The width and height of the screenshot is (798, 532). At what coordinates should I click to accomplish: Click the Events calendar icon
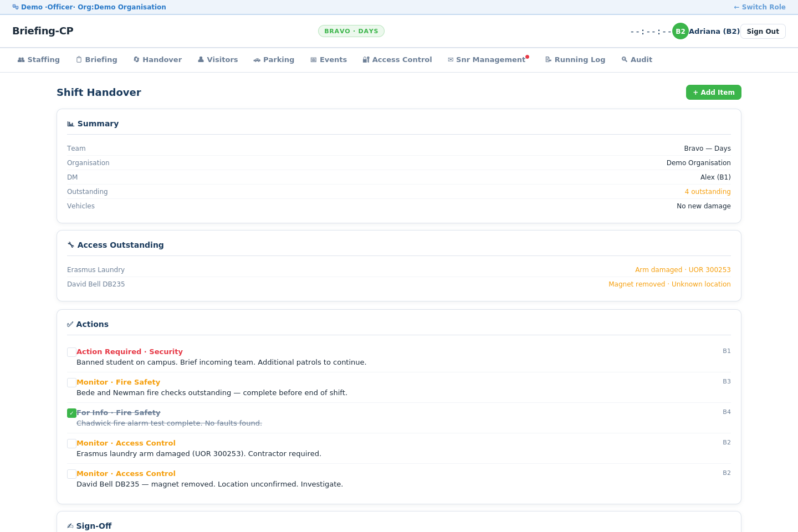coord(314,60)
